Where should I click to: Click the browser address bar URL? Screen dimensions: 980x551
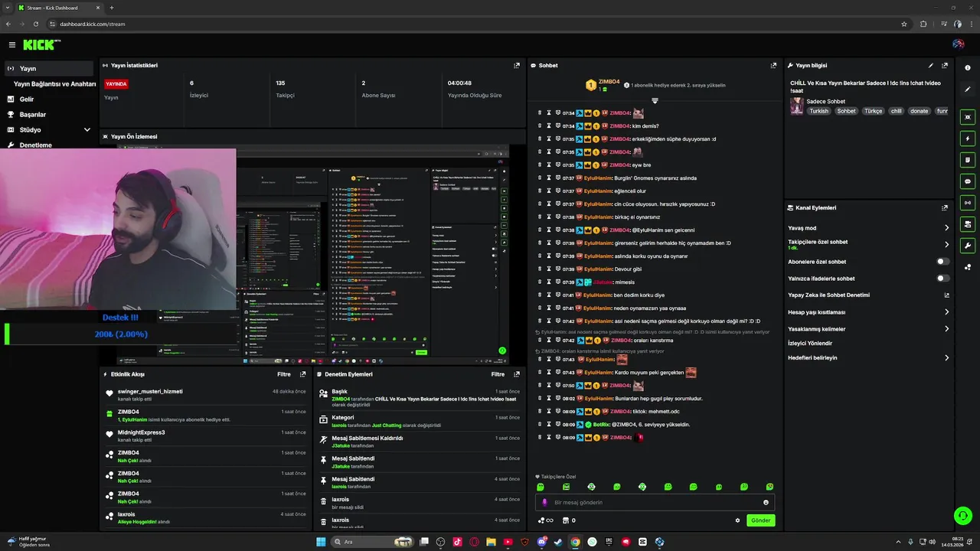pos(93,24)
